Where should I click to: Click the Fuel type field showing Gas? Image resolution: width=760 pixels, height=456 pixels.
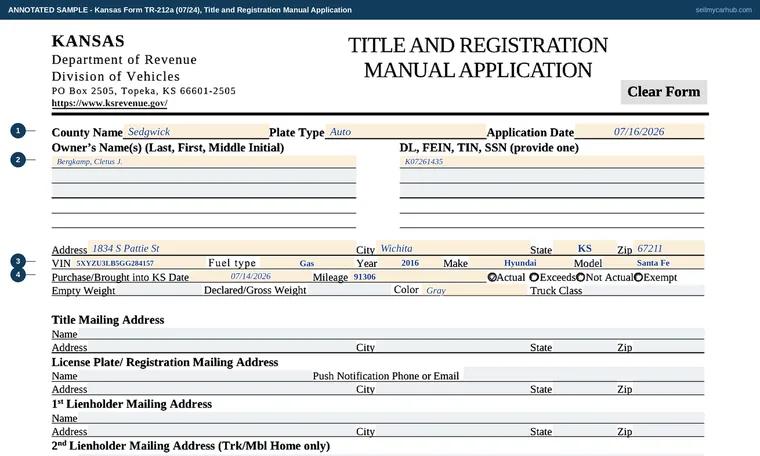(x=307, y=263)
